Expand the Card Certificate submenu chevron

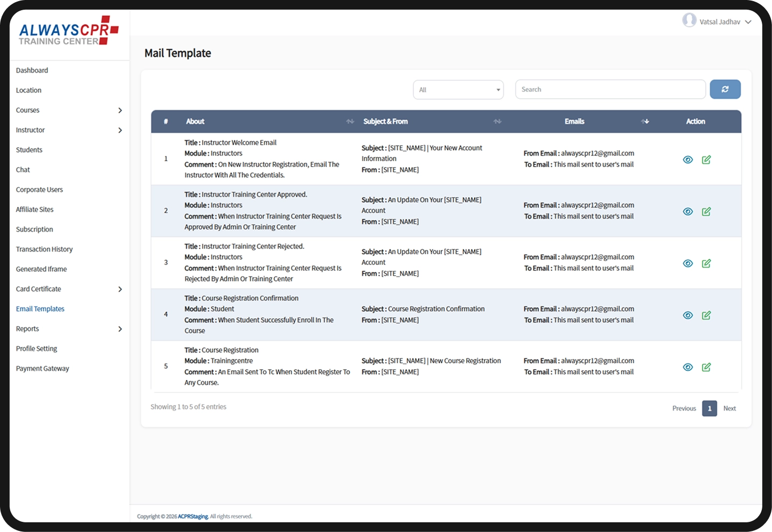pos(120,289)
